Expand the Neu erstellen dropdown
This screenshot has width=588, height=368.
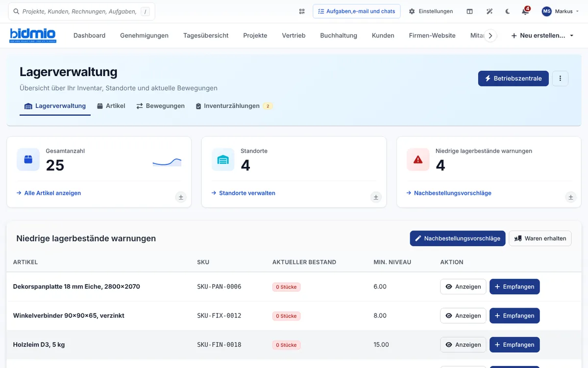pyautogui.click(x=542, y=35)
